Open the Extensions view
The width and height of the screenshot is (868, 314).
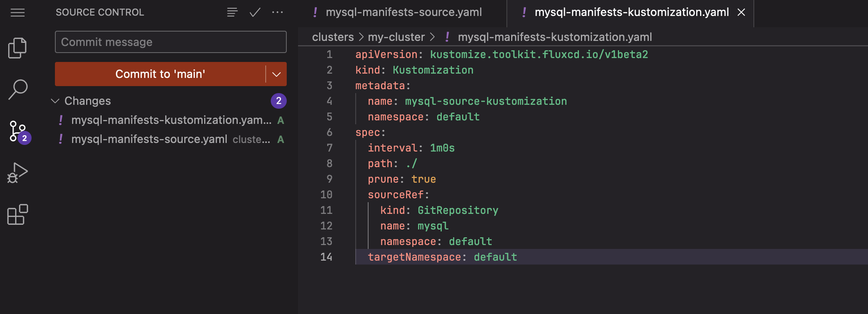click(x=18, y=214)
